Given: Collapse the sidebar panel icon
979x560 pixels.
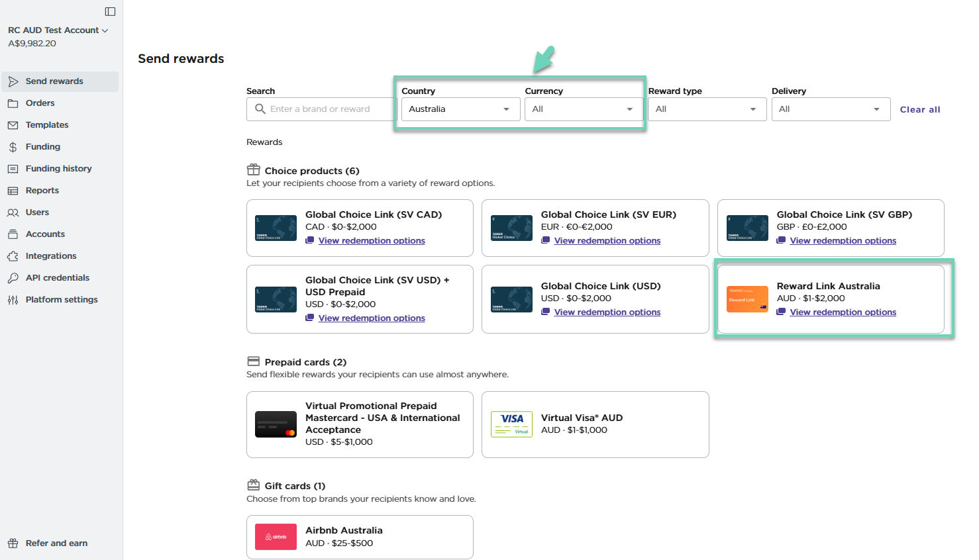Looking at the screenshot, I should point(110,11).
